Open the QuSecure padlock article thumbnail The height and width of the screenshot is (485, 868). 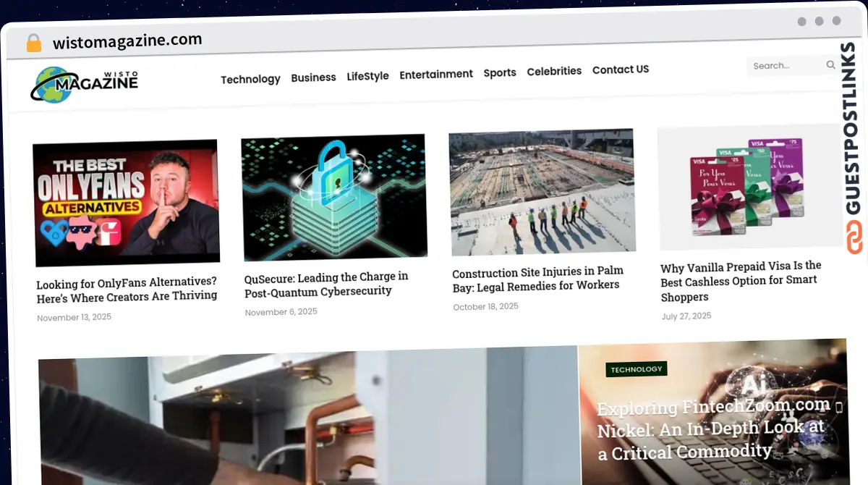pyautogui.click(x=334, y=197)
